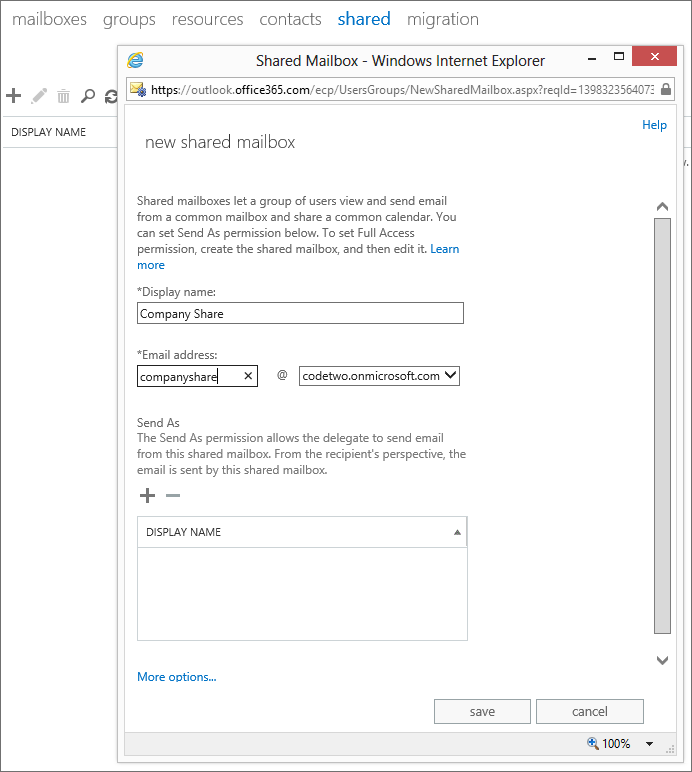Close the Shared Mailbox window
The image size is (692, 772).
point(655,56)
